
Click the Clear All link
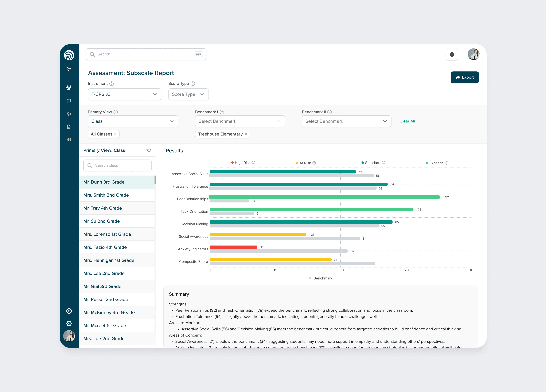coord(407,121)
